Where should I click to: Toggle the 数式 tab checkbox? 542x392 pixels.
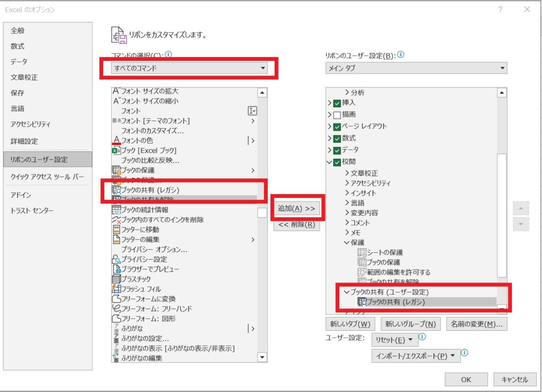337,139
